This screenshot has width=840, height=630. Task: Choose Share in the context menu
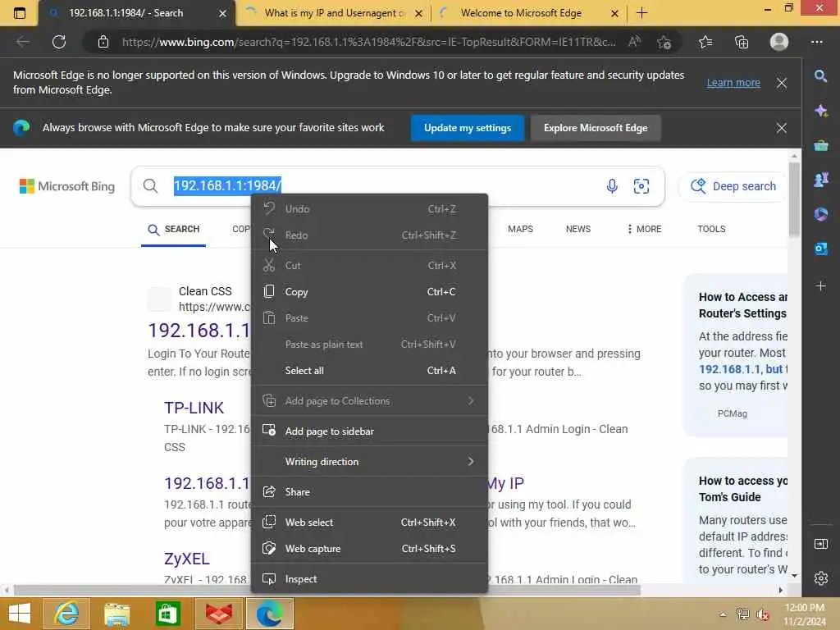(x=370, y=491)
